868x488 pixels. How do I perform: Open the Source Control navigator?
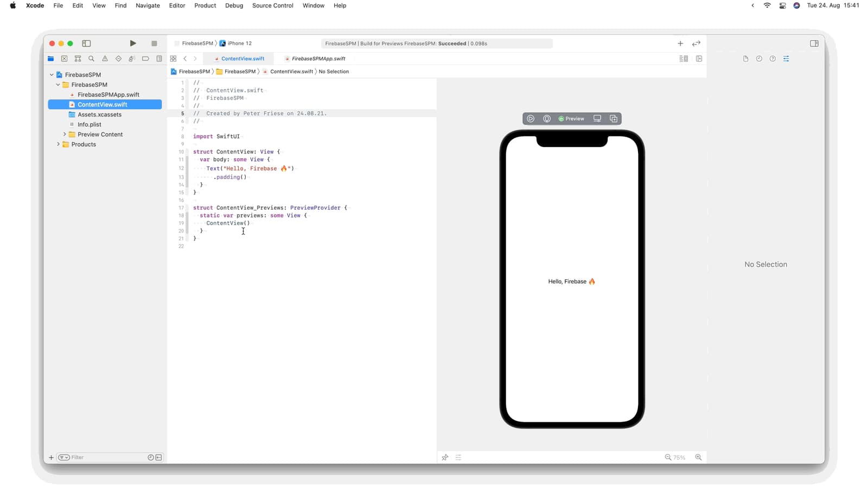(x=64, y=59)
